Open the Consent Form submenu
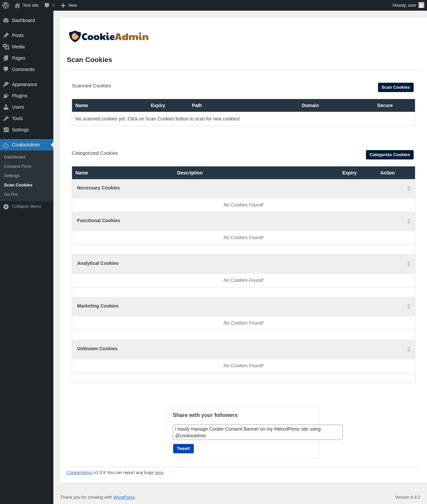 tap(27, 166)
